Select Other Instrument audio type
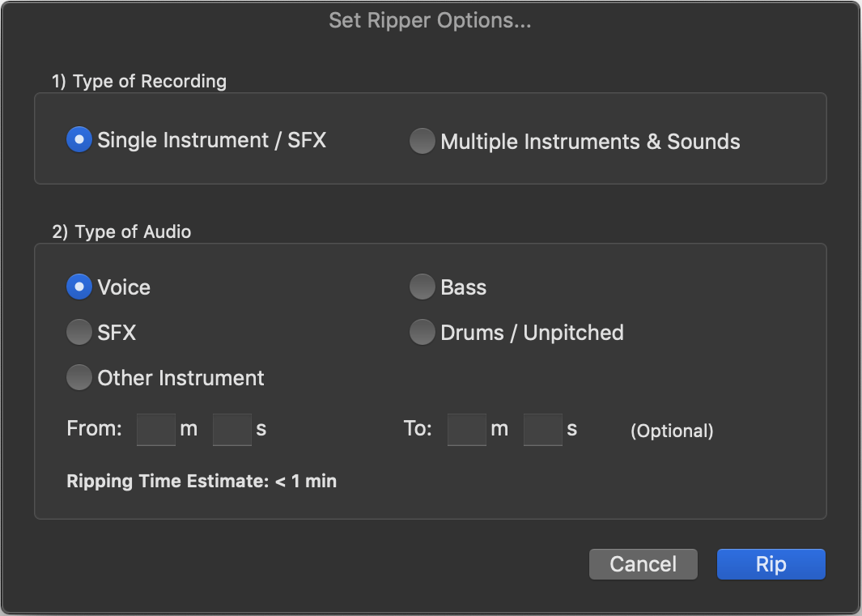 click(79, 377)
